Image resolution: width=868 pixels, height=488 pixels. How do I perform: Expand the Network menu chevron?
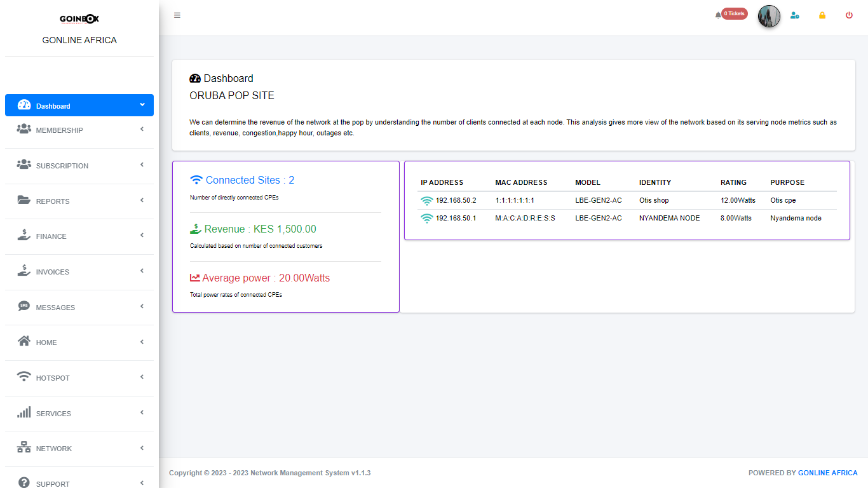pyautogui.click(x=142, y=447)
